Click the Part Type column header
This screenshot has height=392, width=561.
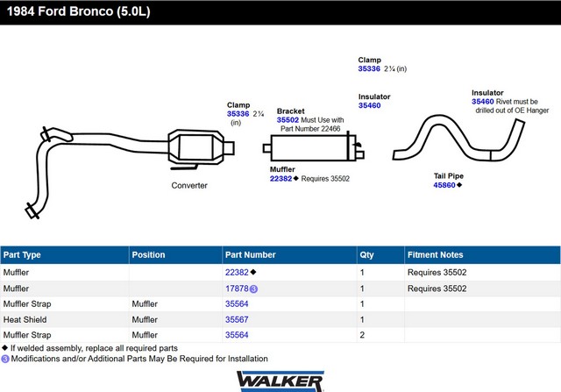pos(65,255)
